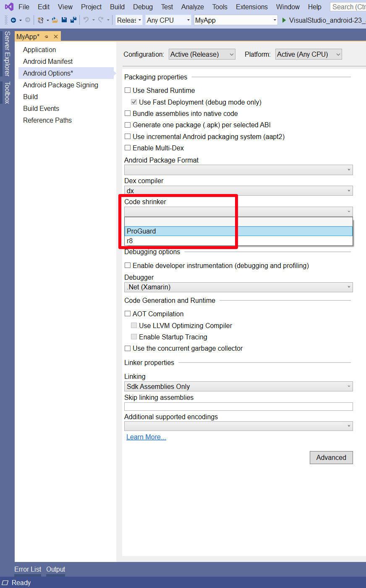Open the Toolbox side tab

coord(7,92)
